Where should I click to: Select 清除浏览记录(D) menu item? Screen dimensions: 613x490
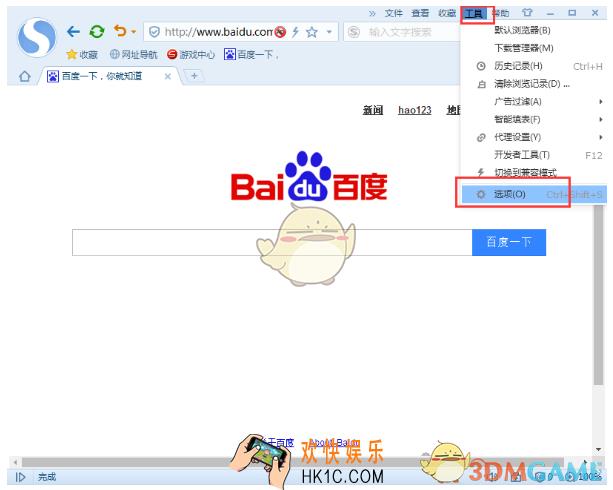(x=534, y=84)
